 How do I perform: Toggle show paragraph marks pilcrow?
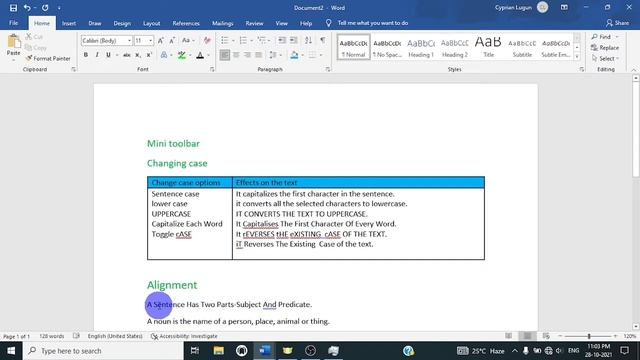point(323,40)
